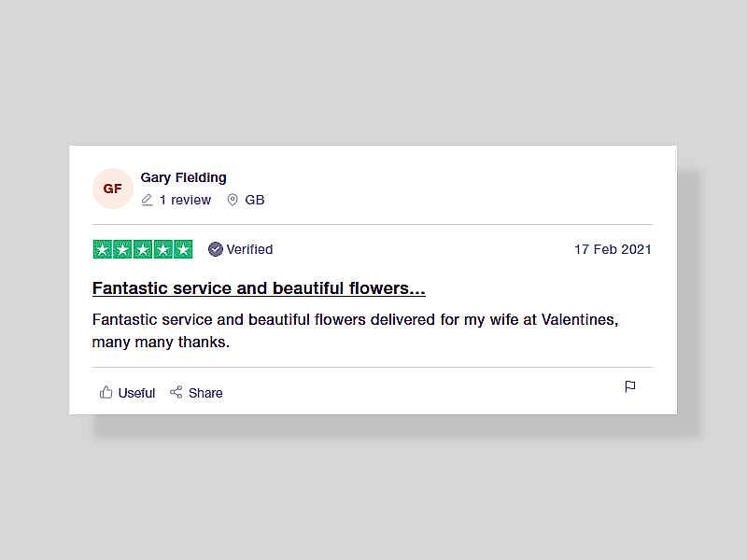Click the GF avatar circle
Screen dimensions: 747x560
click(112, 189)
